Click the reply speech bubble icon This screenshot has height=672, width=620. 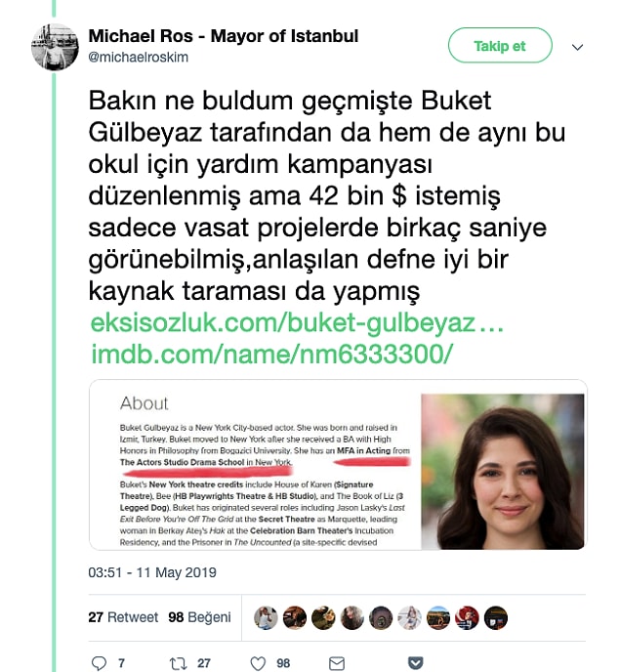pos(99,663)
